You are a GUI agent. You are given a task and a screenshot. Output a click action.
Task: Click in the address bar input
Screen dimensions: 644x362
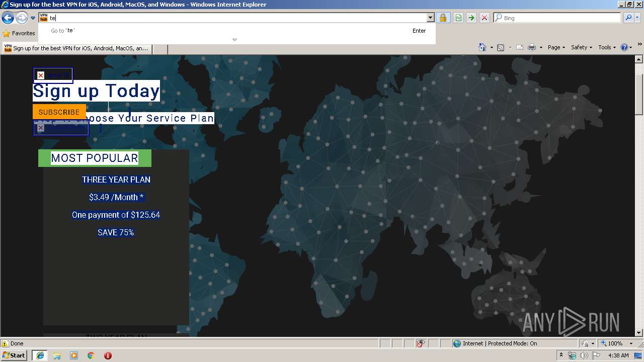[x=236, y=18]
